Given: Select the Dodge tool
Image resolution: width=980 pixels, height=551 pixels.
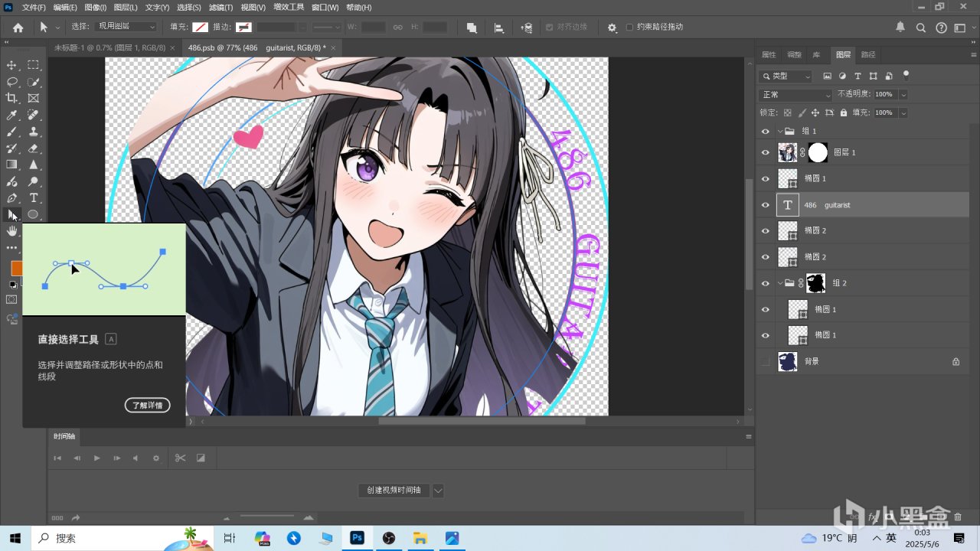Looking at the screenshot, I should click(x=34, y=181).
